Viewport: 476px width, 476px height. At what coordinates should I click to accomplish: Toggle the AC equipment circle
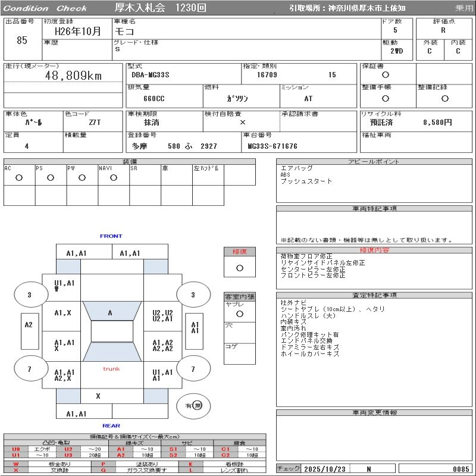[19, 177]
